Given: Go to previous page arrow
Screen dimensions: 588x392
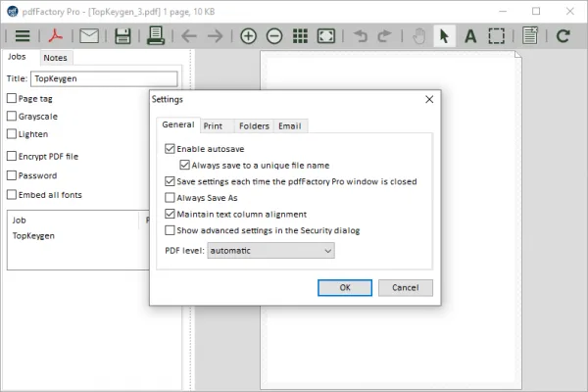Looking at the screenshot, I should [x=188, y=36].
